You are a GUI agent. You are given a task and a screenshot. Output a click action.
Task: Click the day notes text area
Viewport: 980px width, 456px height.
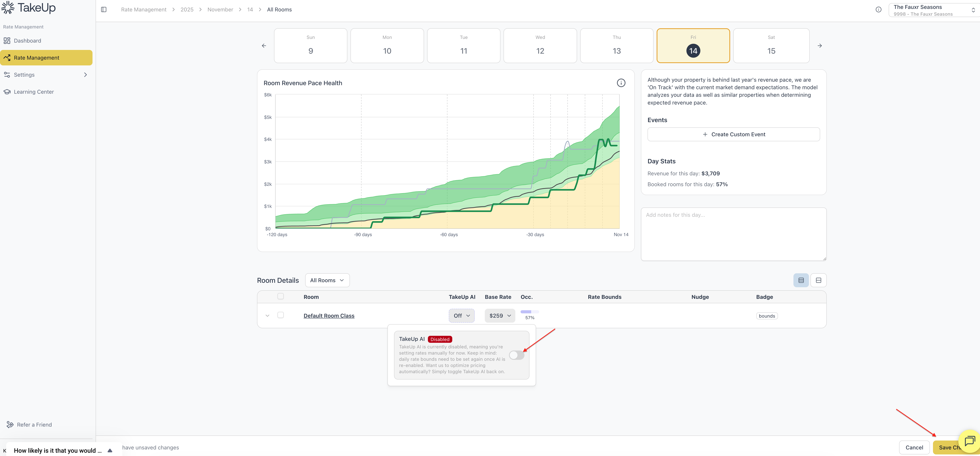[x=733, y=234]
